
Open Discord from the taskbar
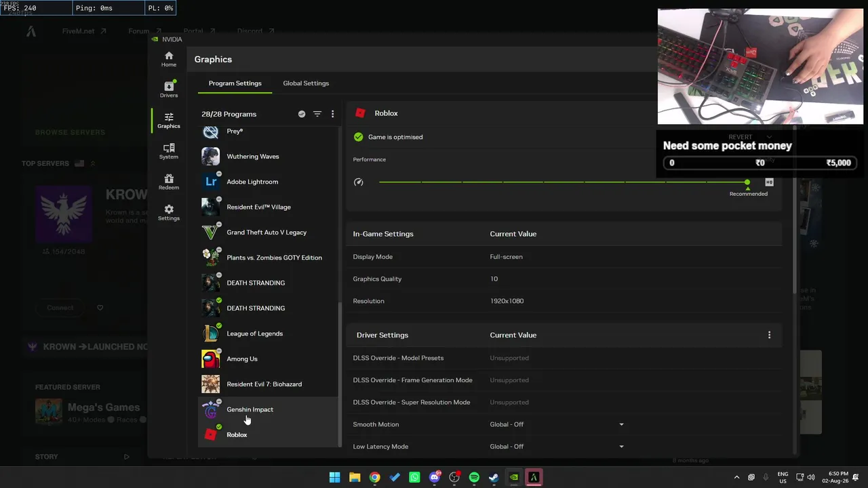[435, 477]
